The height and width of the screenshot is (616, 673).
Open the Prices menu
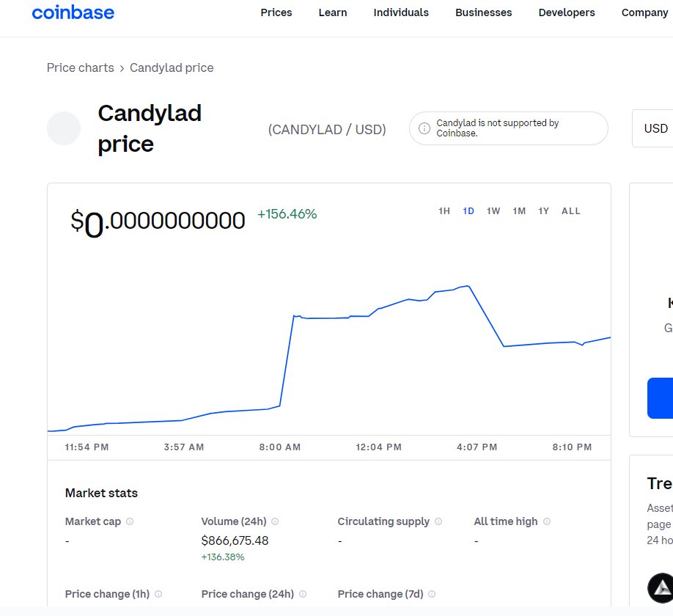click(276, 12)
